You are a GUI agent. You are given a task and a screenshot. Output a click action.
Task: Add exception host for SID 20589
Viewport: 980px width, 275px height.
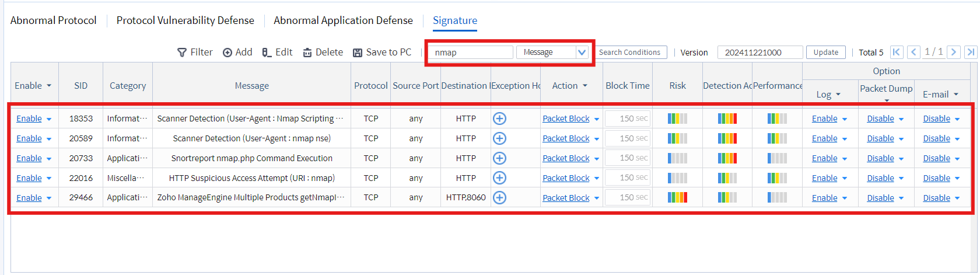499,138
